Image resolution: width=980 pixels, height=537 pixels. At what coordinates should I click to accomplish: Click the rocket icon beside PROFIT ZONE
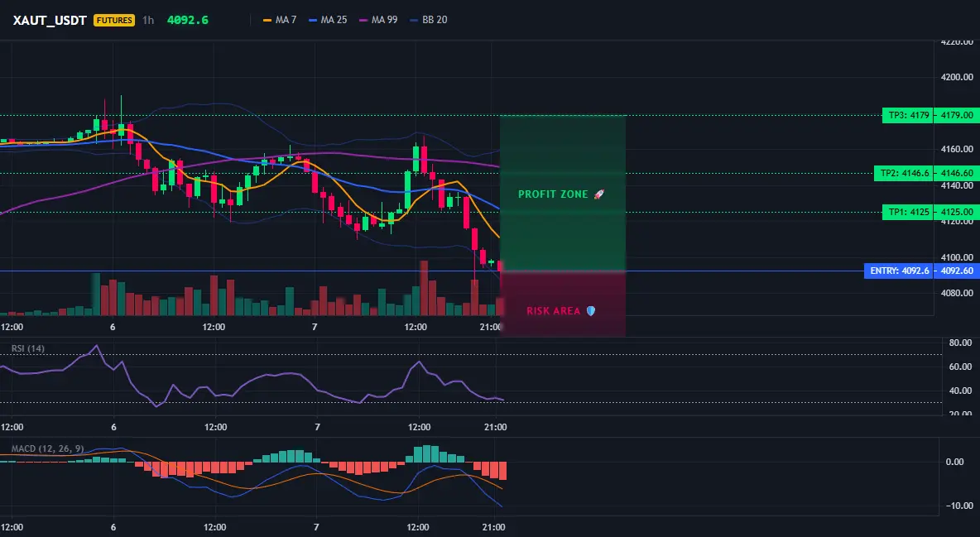tap(598, 194)
